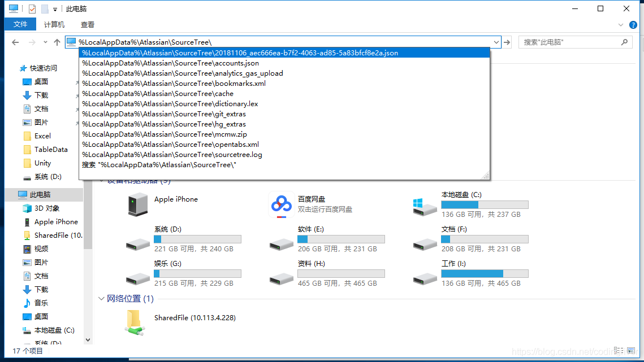Click the 系统 (D:) drive icon

coord(137,245)
